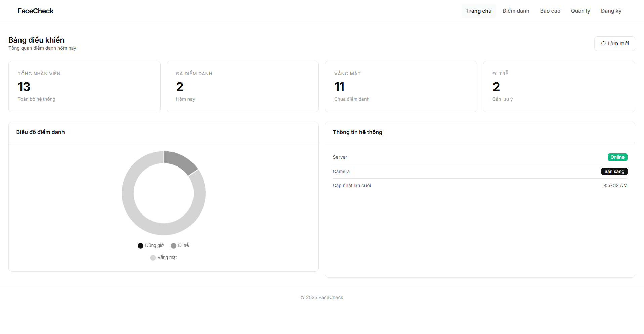Click the last update time 9:57:12 AM

click(615, 186)
